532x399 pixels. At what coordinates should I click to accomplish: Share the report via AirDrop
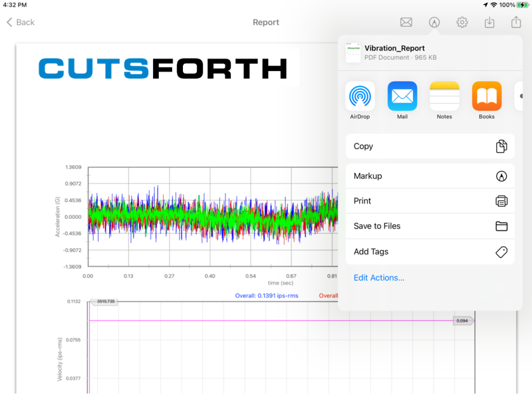[360, 100]
